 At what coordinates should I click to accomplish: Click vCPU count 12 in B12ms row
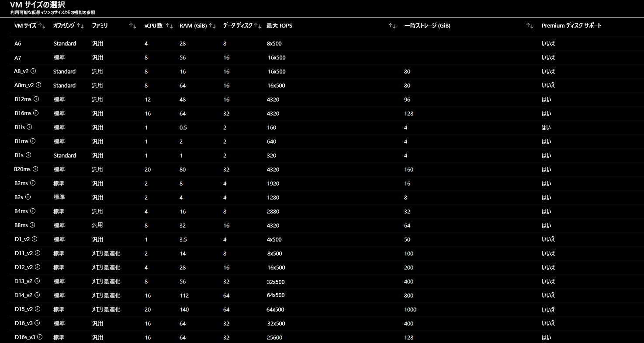tap(148, 99)
